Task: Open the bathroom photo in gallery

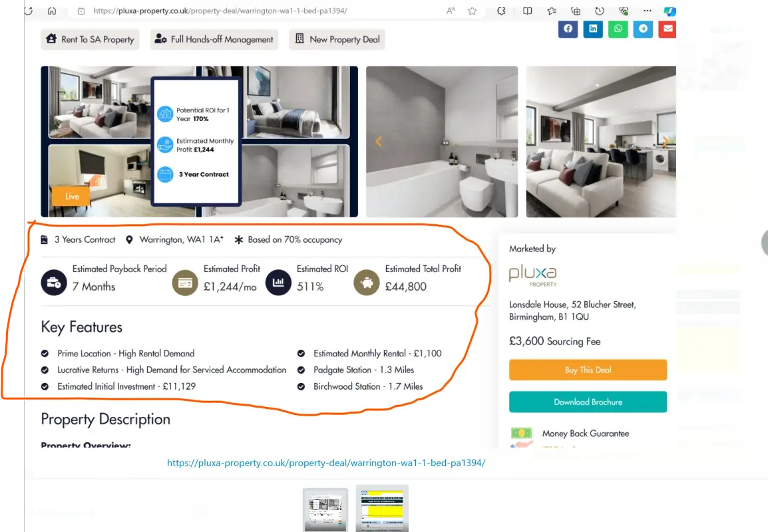Action: (442, 142)
